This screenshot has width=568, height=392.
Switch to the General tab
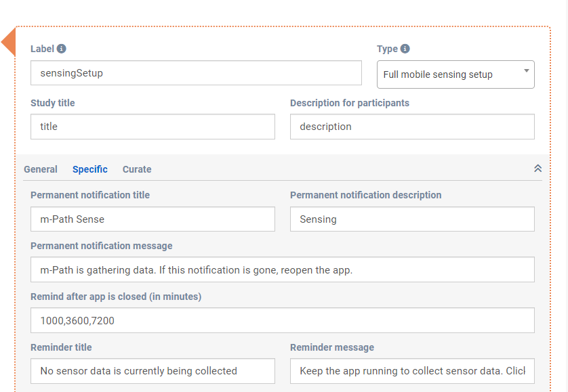click(41, 169)
